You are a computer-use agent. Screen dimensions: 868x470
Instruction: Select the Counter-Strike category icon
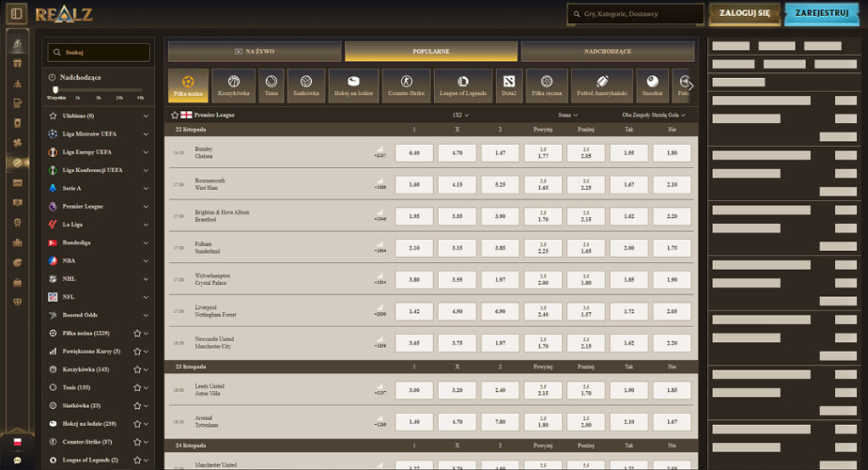point(406,86)
